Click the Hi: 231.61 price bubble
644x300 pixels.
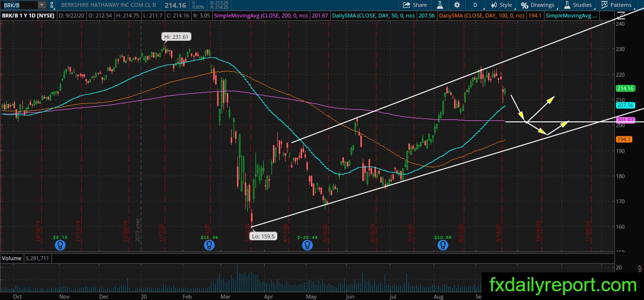(176, 36)
